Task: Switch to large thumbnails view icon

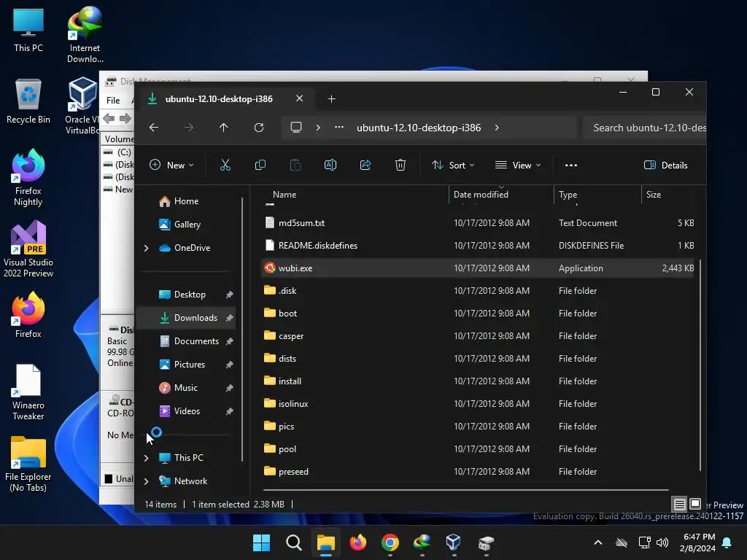Action: click(695, 504)
